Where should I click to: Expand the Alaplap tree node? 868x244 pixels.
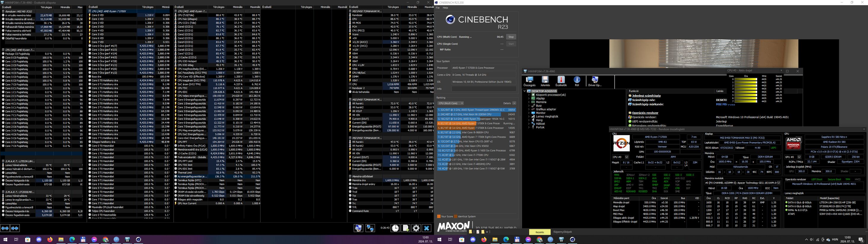[529, 99]
